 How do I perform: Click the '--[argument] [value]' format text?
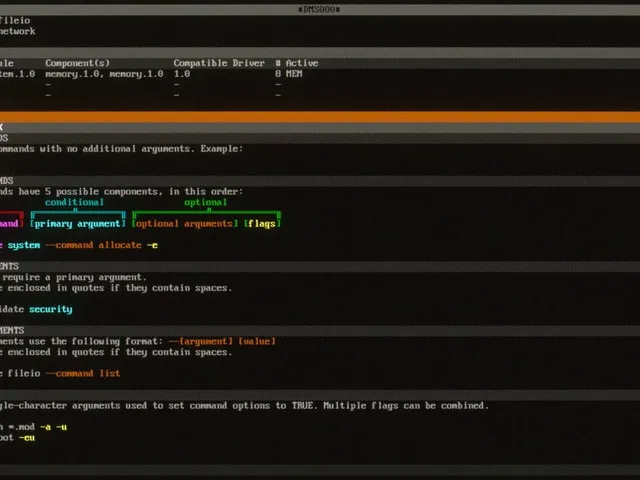point(222,341)
